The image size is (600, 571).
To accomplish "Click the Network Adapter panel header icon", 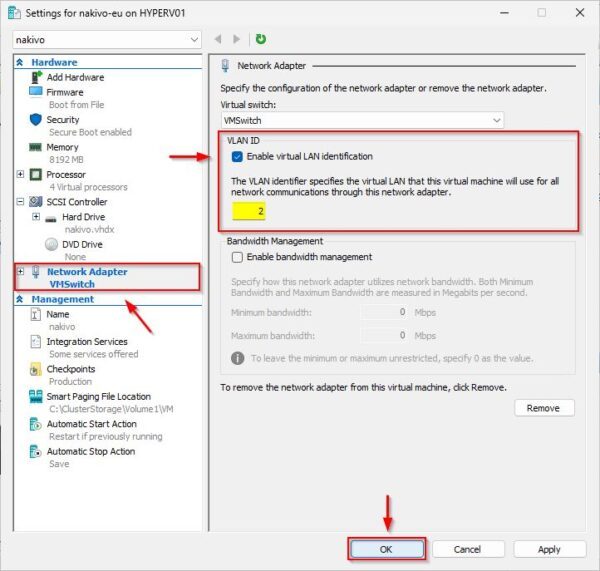I will (x=225, y=65).
